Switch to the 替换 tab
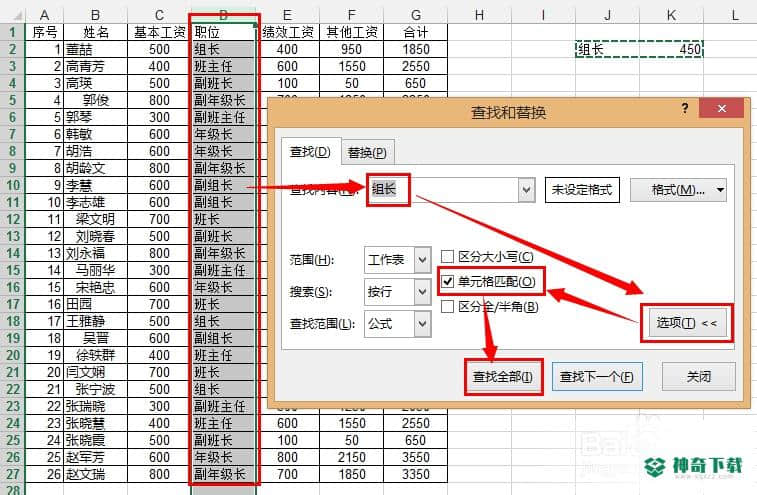 (x=367, y=153)
